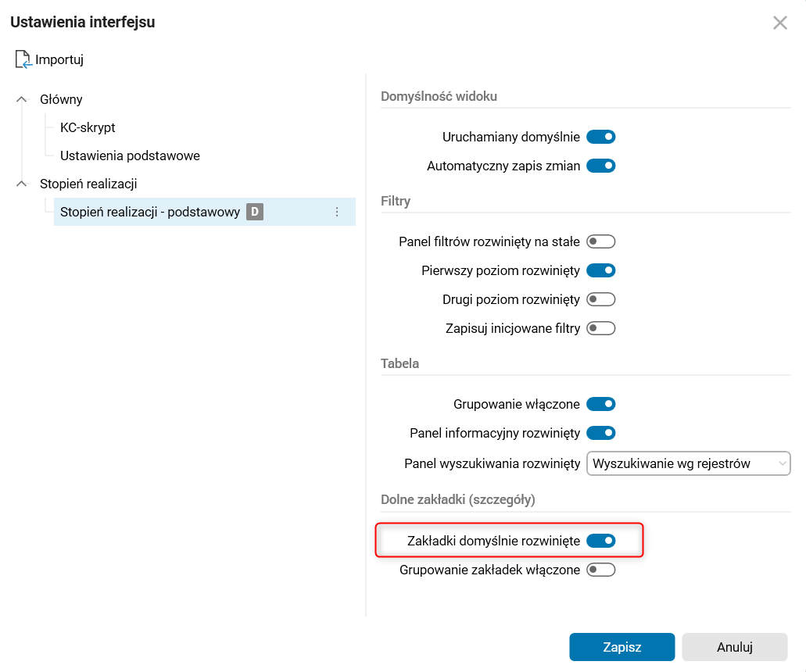The image size is (806, 672).
Task: Click the D badge beside Stopień realizacji - podstawowy
Action: coord(254,212)
